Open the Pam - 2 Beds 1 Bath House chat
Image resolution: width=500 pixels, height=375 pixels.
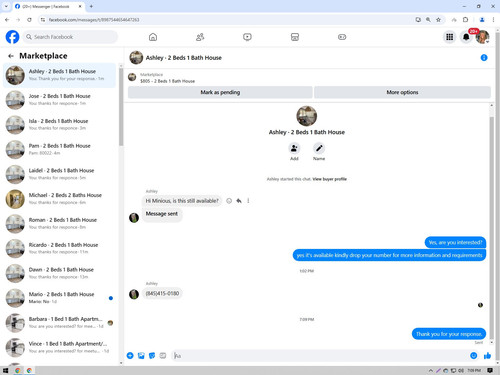click(59, 149)
